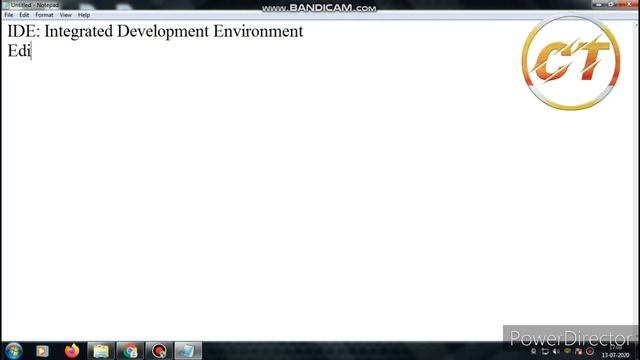Open the File menu in Notepad
640x360 pixels.
point(9,15)
